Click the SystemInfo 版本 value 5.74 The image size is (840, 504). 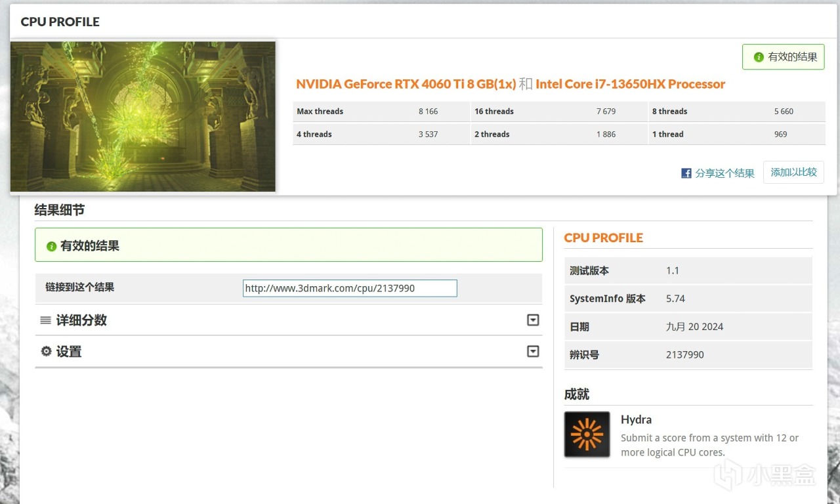tap(675, 299)
